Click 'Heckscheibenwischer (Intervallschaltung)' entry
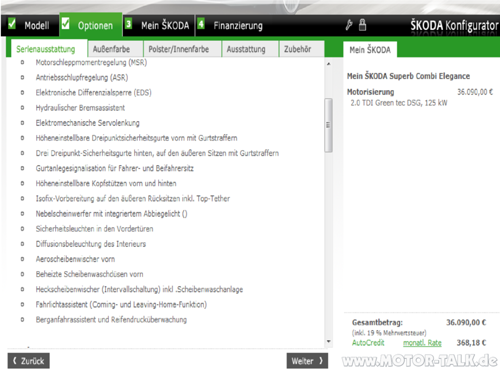 point(139,289)
